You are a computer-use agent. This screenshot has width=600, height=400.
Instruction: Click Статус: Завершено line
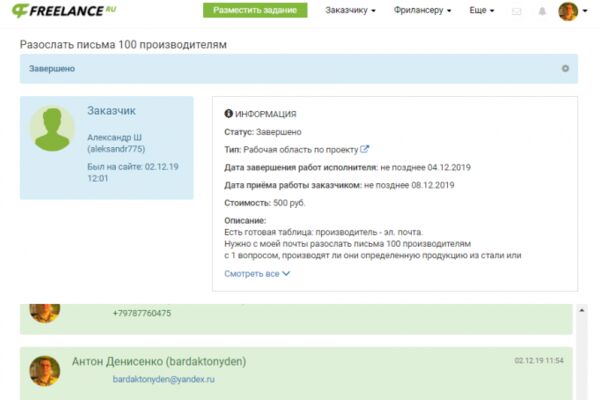click(262, 132)
